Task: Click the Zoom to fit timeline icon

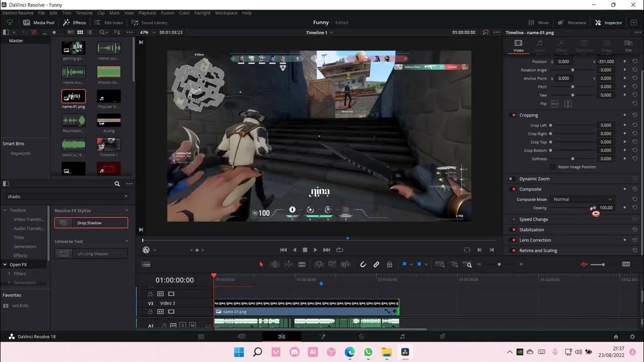Action: coord(440,264)
